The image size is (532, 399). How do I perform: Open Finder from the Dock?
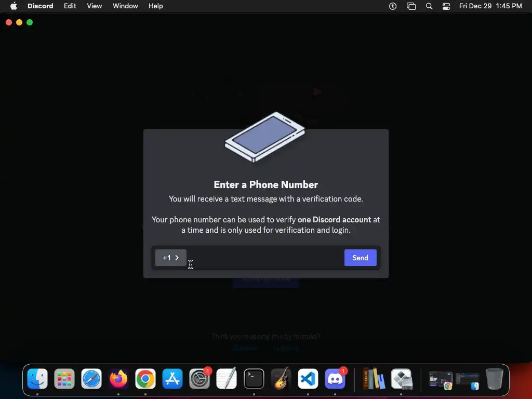pyautogui.click(x=37, y=379)
